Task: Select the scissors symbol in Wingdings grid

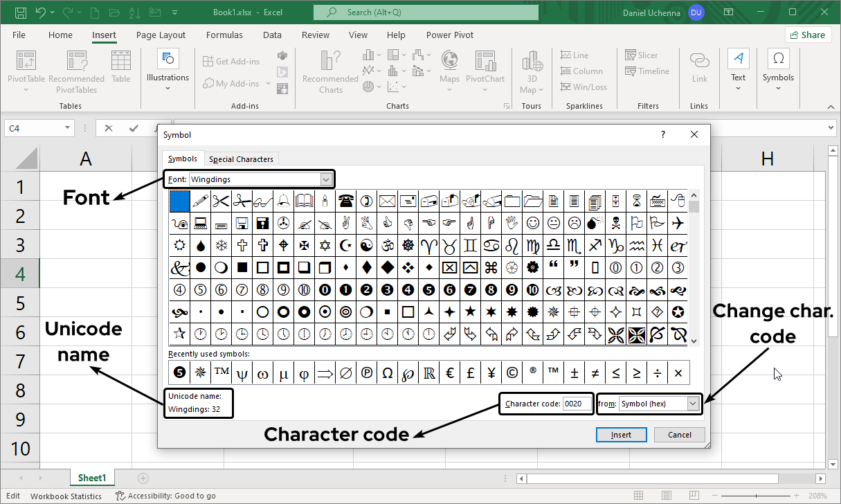Action: [x=221, y=201]
